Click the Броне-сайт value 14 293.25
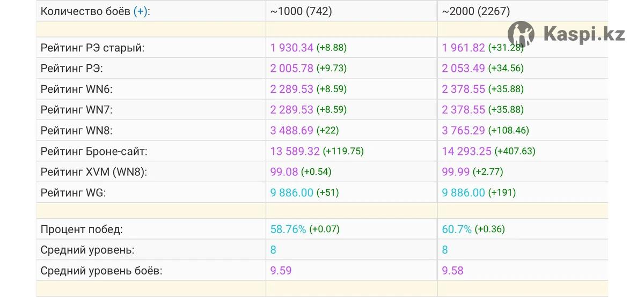The width and height of the screenshot is (644, 297). [467, 151]
